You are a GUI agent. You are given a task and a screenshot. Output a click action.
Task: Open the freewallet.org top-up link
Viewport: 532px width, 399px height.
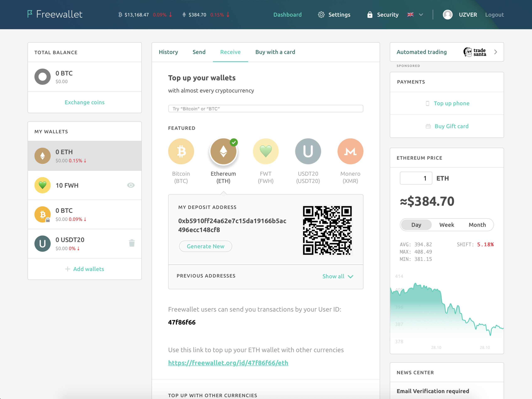[228, 363]
